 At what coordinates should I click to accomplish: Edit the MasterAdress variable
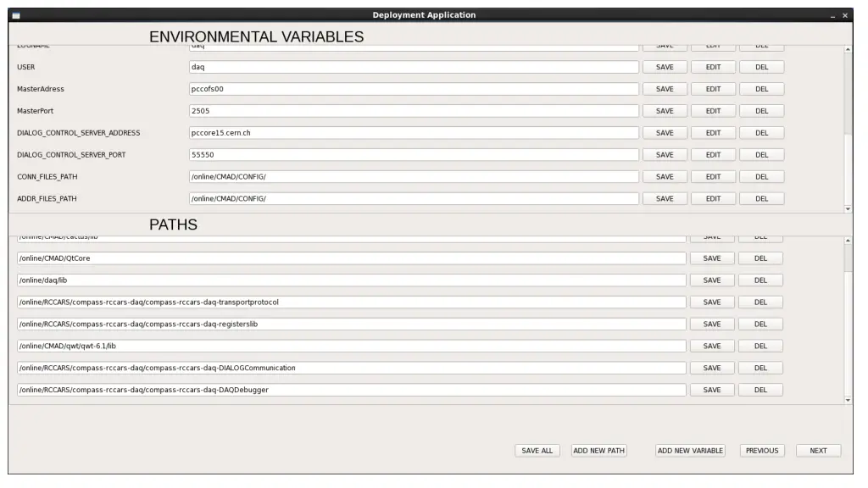point(713,89)
